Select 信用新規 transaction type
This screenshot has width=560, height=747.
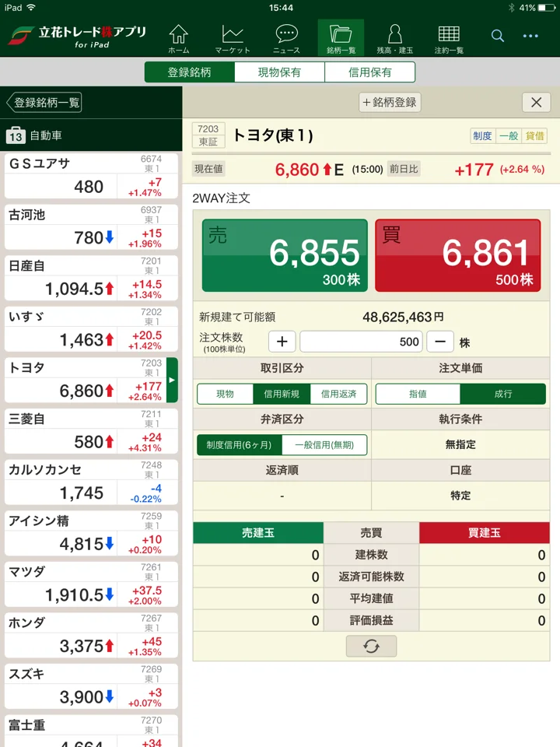tap(282, 394)
